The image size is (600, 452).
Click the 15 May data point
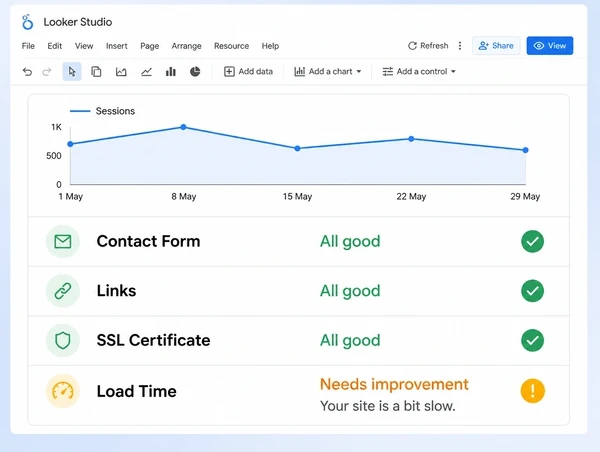297,148
